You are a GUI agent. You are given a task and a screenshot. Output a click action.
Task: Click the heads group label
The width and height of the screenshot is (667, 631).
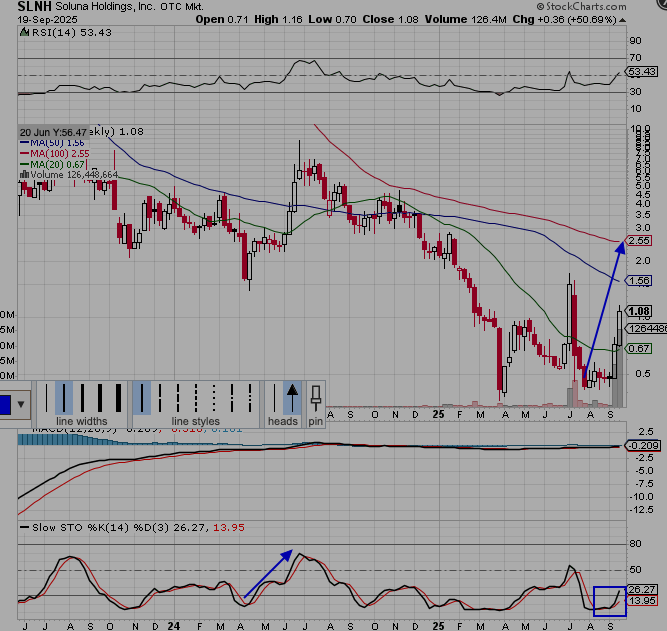click(x=282, y=421)
